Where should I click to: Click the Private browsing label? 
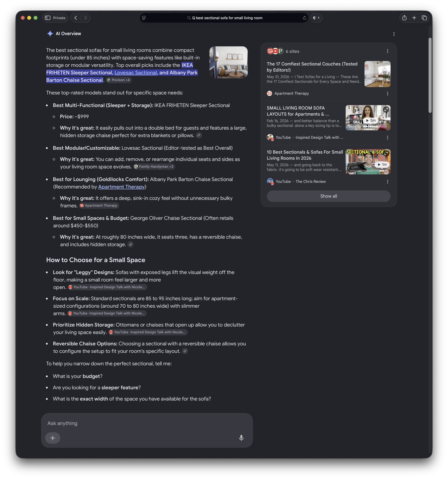tap(59, 18)
